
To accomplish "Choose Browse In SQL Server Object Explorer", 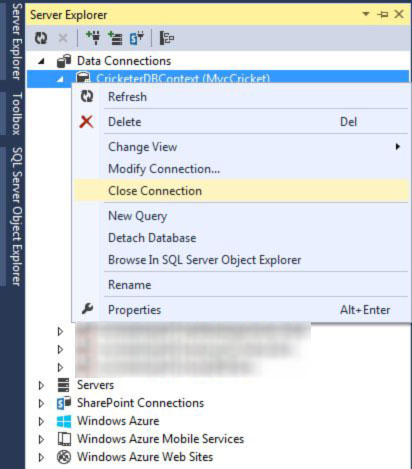I will [241, 260].
